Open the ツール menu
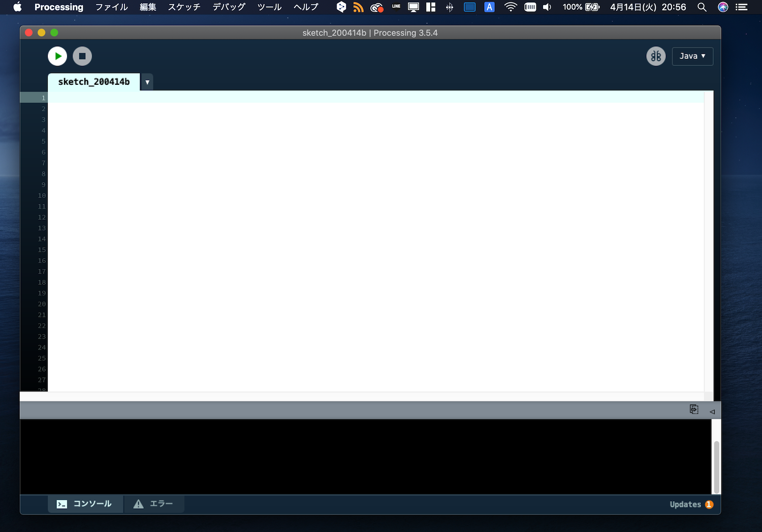 coord(269,7)
